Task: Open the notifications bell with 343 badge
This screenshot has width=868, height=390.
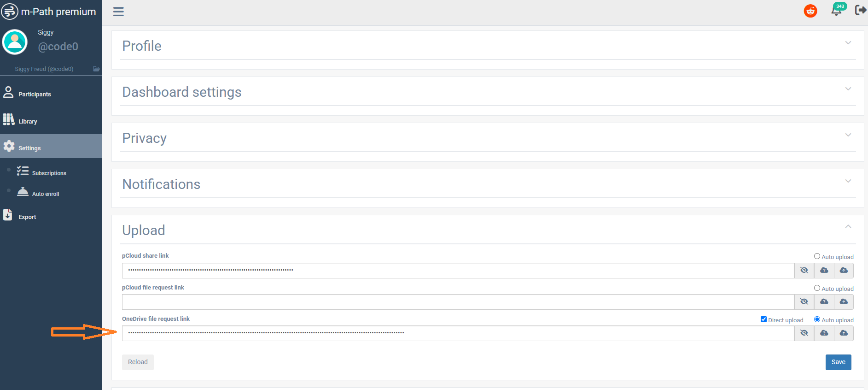Action: coord(837,11)
